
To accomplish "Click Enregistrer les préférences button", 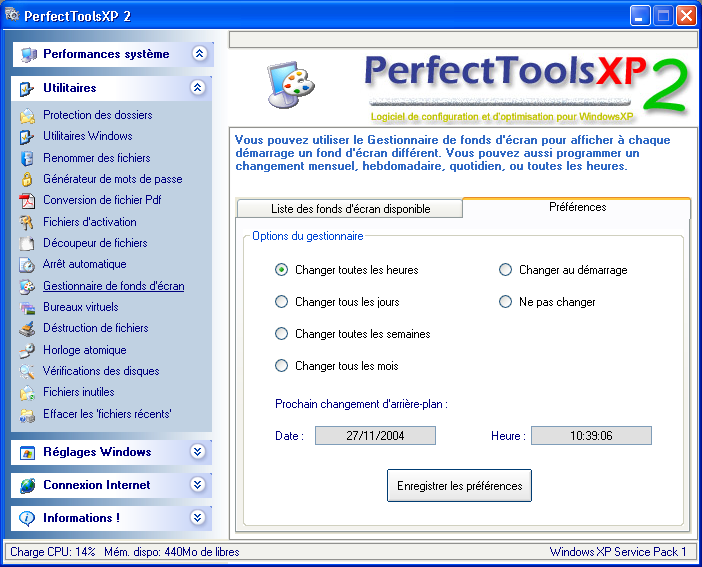I will click(459, 485).
